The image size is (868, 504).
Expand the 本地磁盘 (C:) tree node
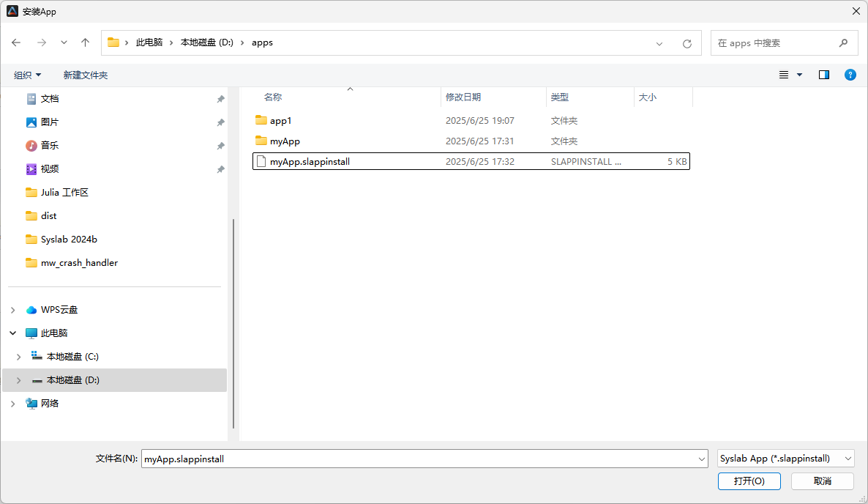coord(19,357)
